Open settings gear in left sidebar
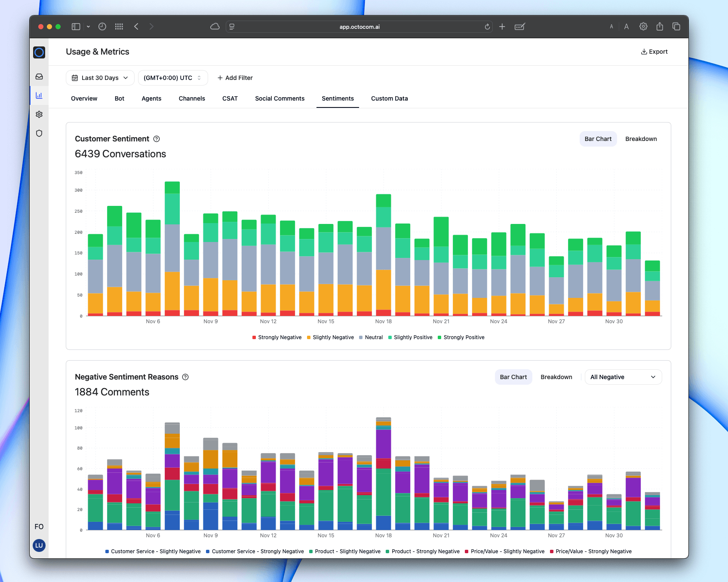Viewport: 728px width, 582px height. point(39,114)
